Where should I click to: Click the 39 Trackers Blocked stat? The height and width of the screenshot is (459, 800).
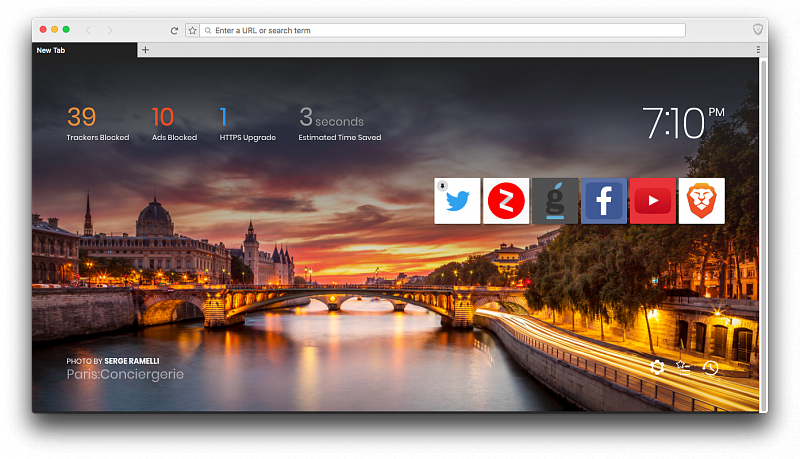click(x=98, y=124)
